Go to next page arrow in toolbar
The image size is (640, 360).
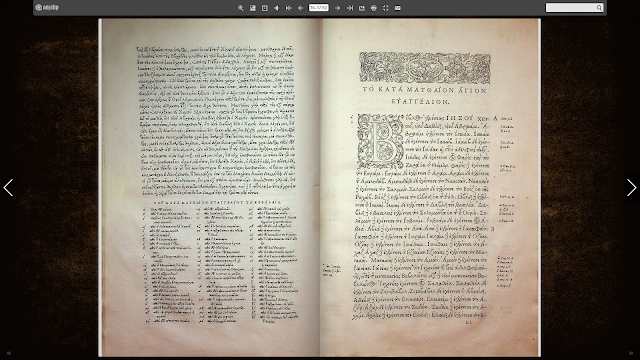point(338,8)
